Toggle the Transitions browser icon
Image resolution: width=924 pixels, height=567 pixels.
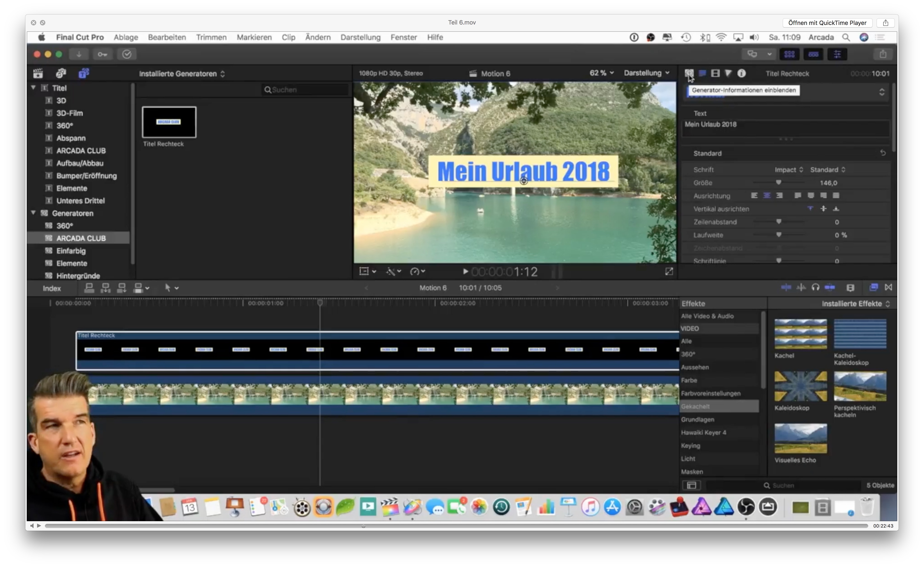(888, 287)
